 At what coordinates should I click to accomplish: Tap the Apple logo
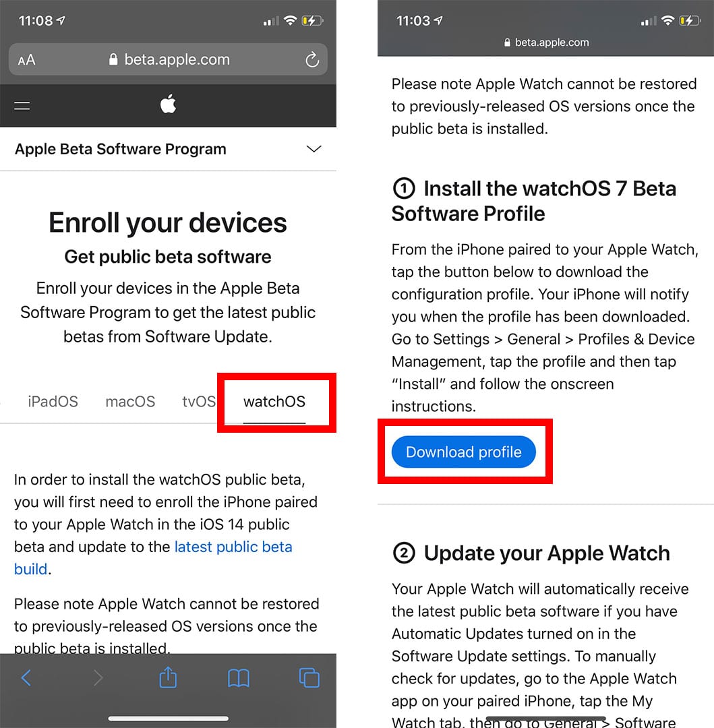click(x=168, y=104)
